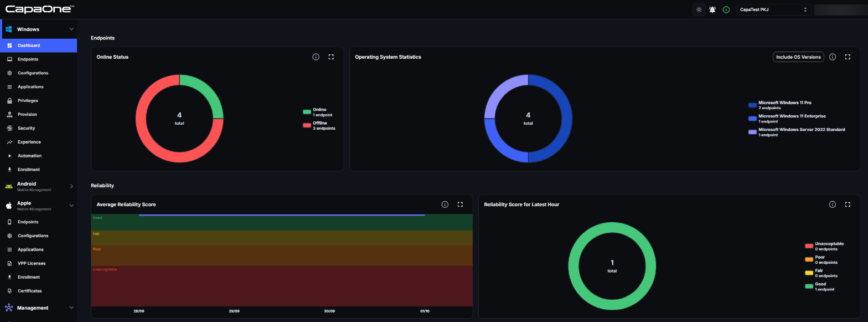Show info for Online Status widget

point(316,57)
